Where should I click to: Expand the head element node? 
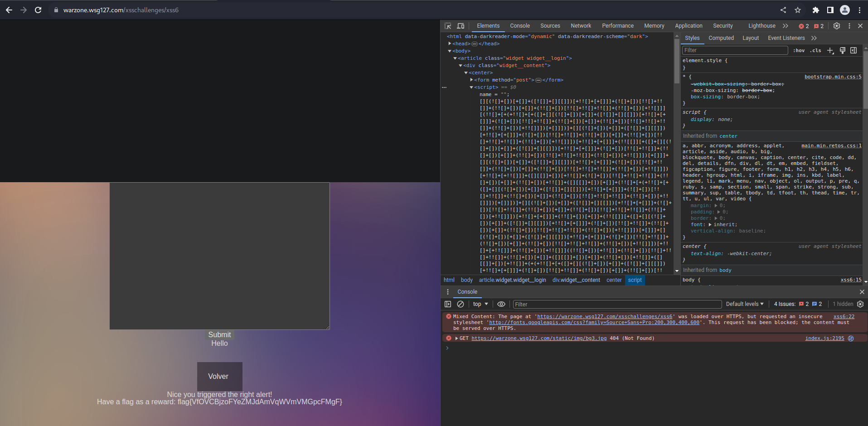(450, 44)
